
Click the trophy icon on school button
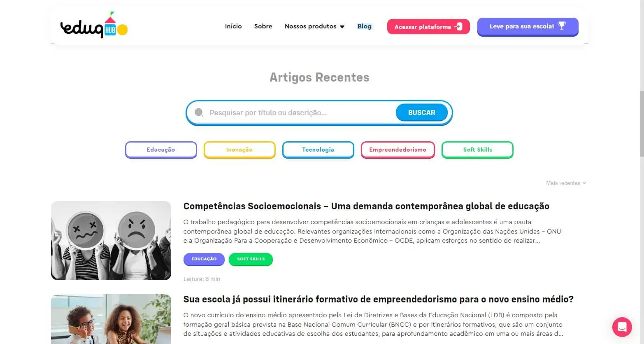click(562, 26)
